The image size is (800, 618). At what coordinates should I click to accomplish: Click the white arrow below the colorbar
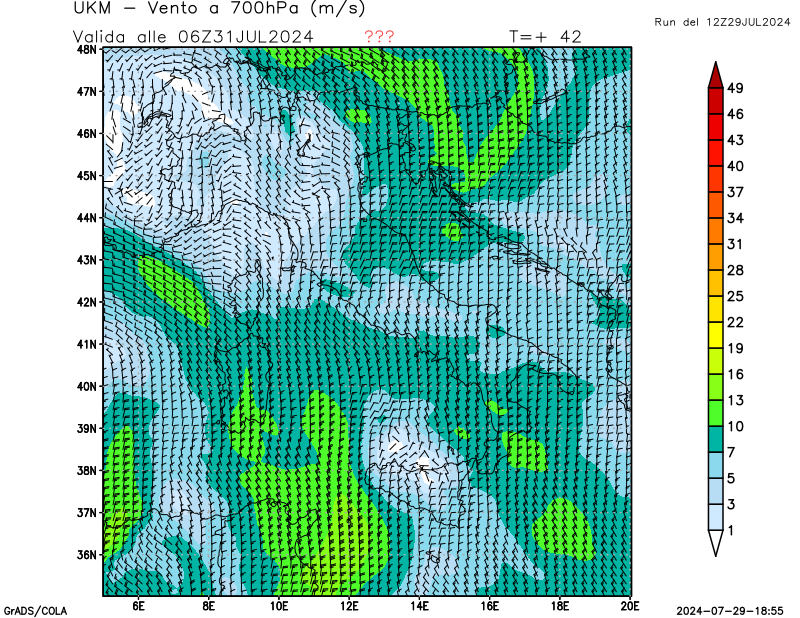[x=716, y=541]
